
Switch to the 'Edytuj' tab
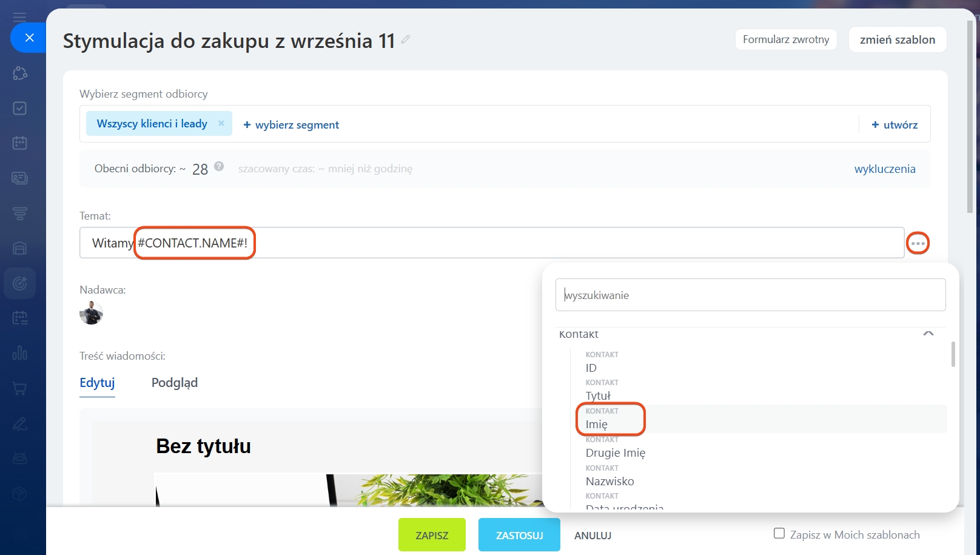click(x=97, y=383)
